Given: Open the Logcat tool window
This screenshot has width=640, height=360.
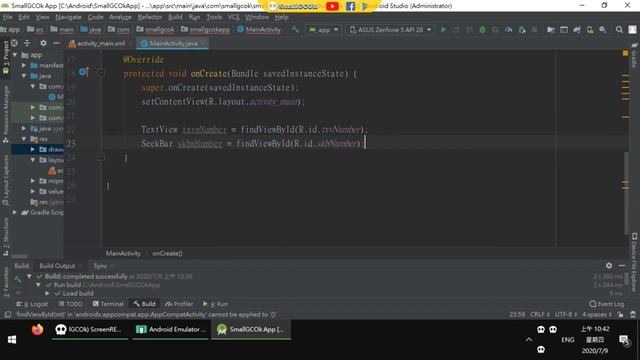Looking at the screenshot, I should [x=33, y=304].
